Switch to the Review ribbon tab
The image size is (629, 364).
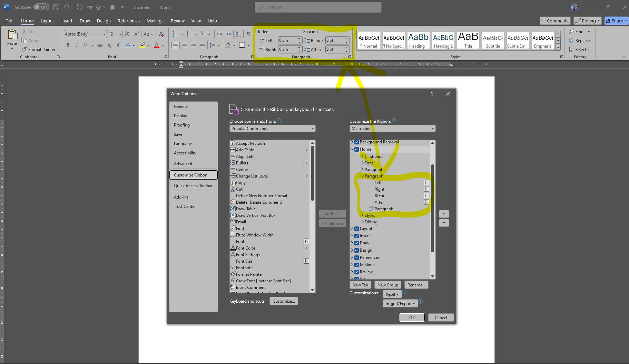(x=177, y=21)
